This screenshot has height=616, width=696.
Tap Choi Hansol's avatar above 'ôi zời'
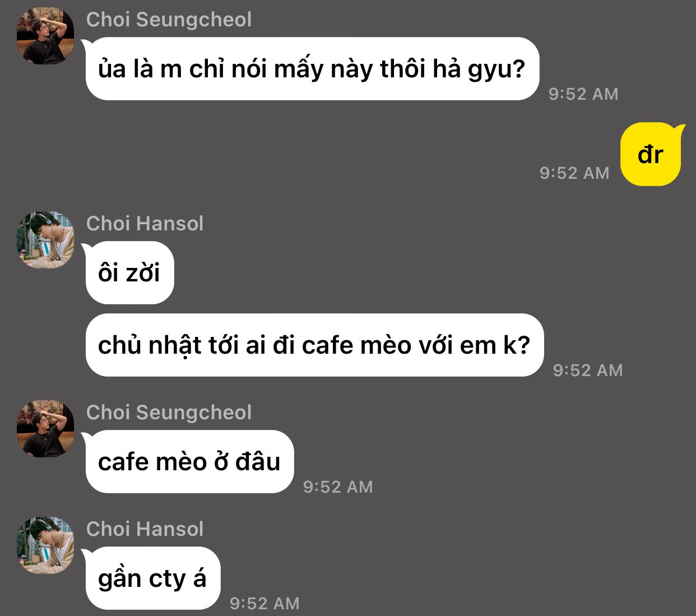point(45,240)
